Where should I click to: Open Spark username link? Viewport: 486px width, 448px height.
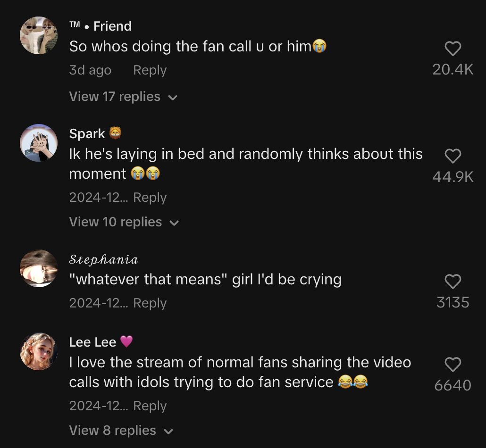coord(87,134)
